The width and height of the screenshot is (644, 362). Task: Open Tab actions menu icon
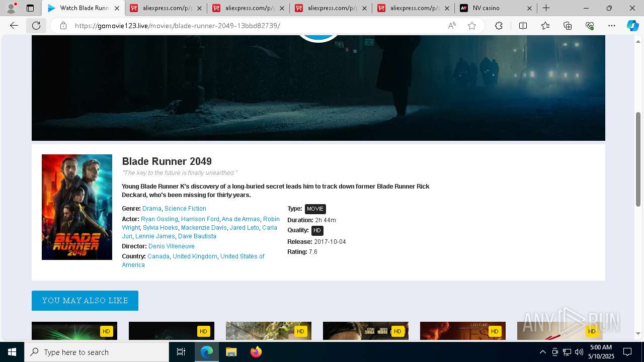click(30, 8)
